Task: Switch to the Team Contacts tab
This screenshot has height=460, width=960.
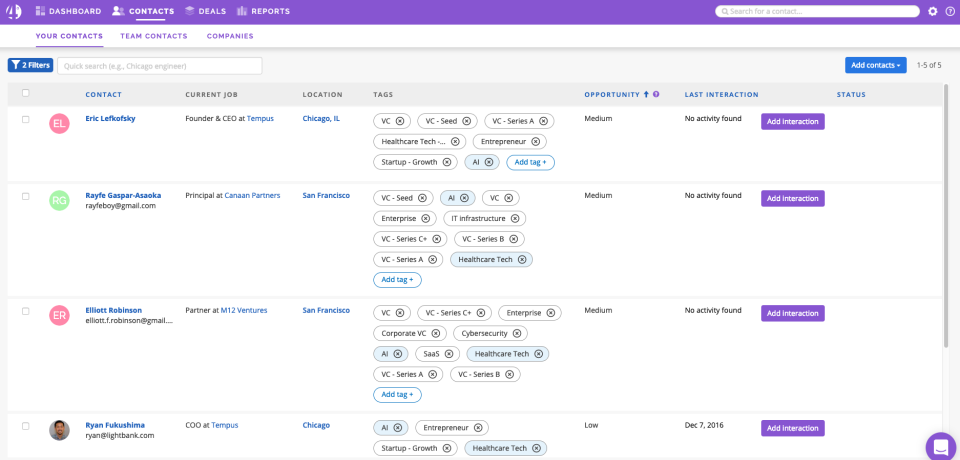Action: [154, 36]
